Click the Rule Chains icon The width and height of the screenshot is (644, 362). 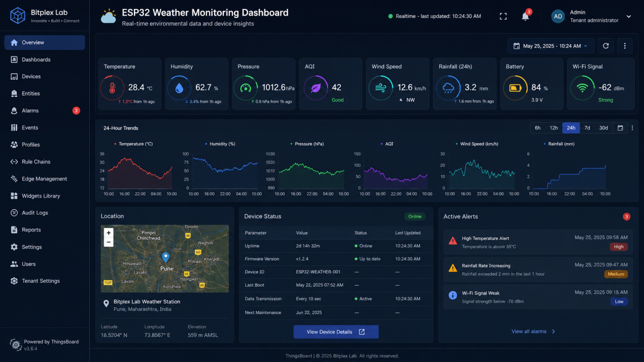click(14, 162)
